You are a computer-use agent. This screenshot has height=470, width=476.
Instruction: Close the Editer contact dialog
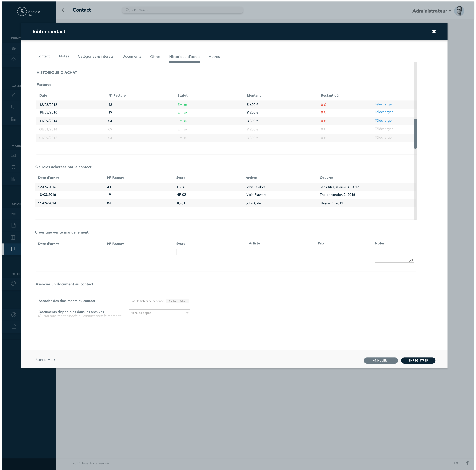click(x=434, y=31)
